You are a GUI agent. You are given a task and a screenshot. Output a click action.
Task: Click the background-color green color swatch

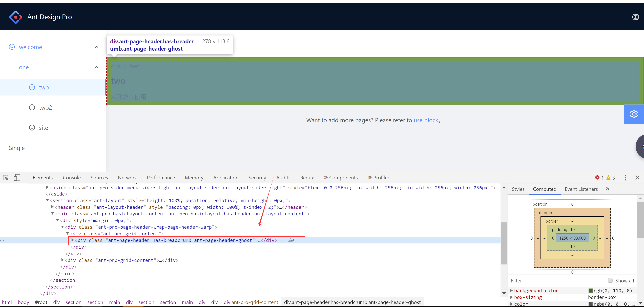pyautogui.click(x=591, y=291)
